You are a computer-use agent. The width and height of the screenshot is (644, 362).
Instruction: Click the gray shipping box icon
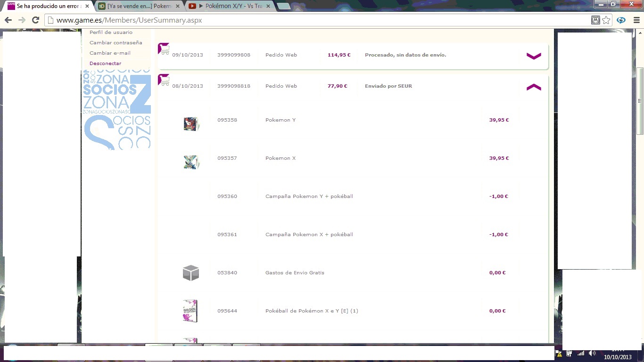click(x=191, y=273)
